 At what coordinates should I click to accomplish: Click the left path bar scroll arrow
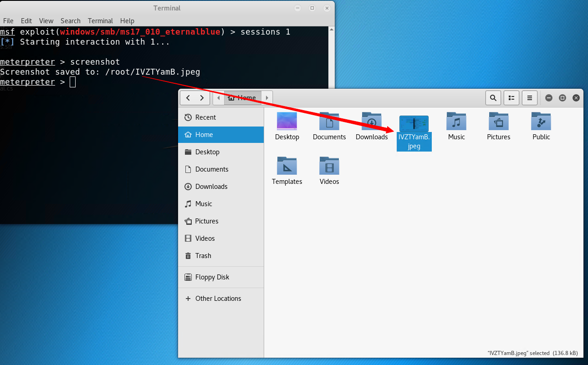[218, 98]
